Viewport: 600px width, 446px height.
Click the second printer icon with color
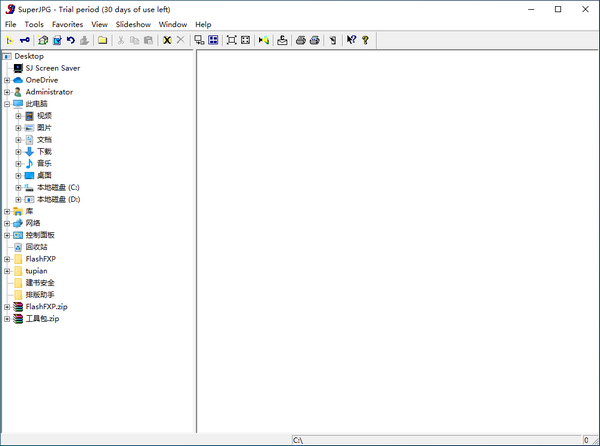tap(315, 40)
